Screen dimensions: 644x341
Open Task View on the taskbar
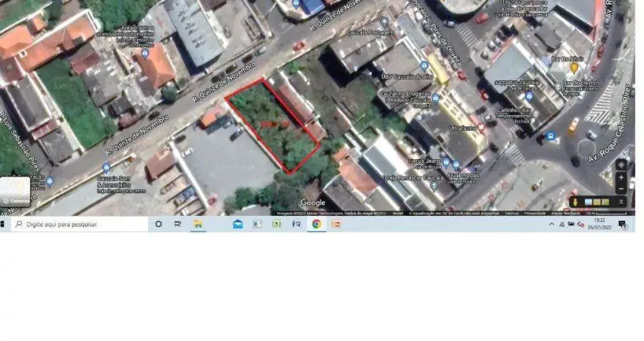tap(178, 224)
